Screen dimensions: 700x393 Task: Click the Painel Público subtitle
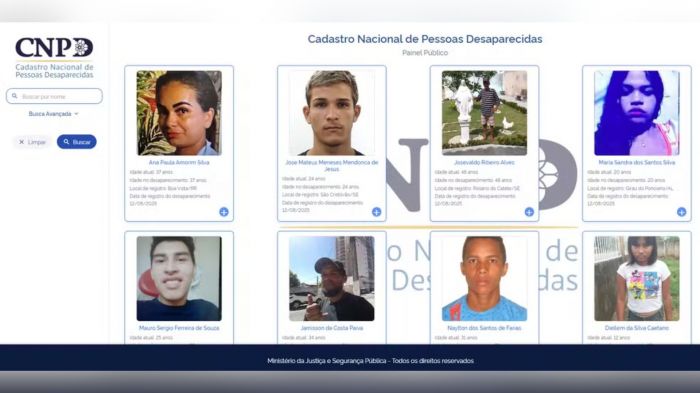coord(425,53)
